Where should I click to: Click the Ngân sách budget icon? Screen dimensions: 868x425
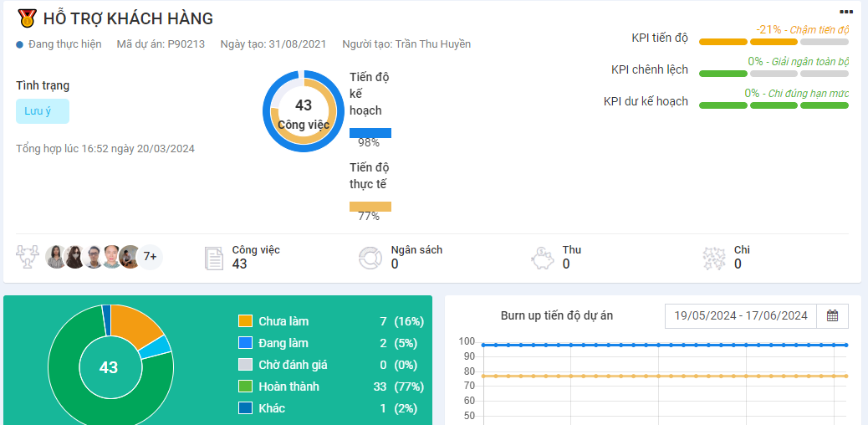(x=370, y=258)
